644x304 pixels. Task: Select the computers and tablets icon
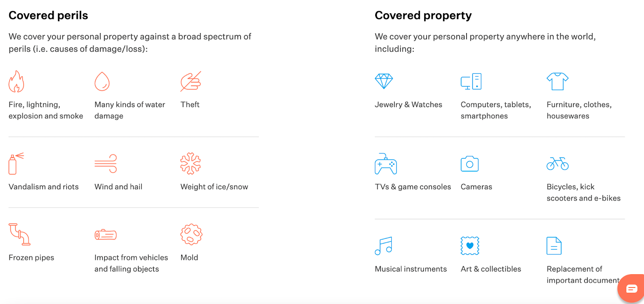470,81
